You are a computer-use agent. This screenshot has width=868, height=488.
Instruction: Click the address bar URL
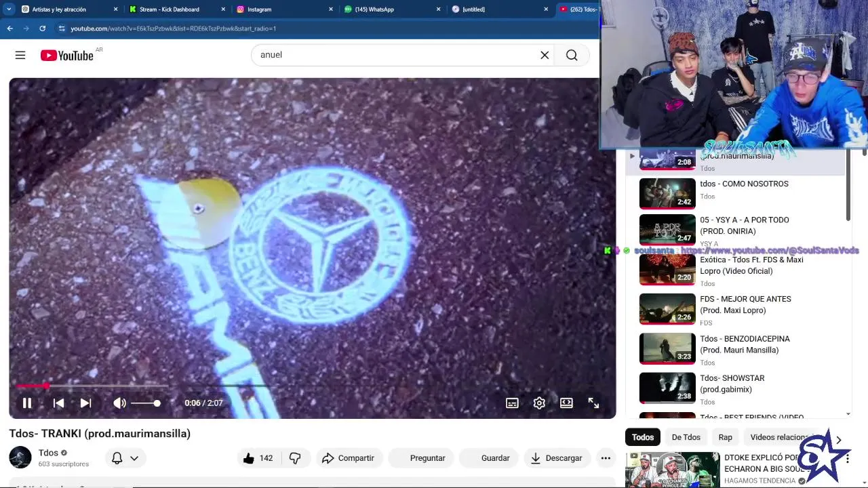tap(173, 28)
